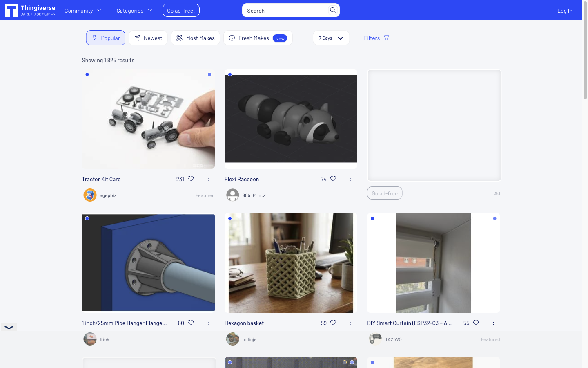Open the Flexi Raccoon title
588x368 pixels.
click(242, 179)
